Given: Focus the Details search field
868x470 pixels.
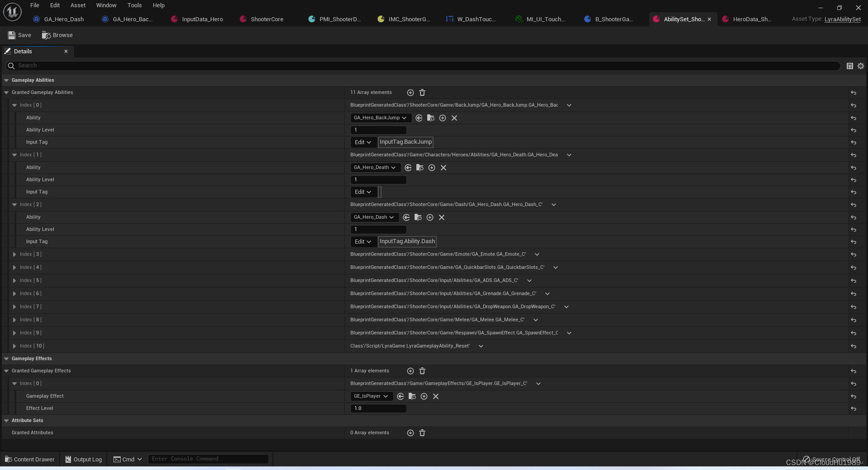Looking at the screenshot, I should (x=423, y=66).
